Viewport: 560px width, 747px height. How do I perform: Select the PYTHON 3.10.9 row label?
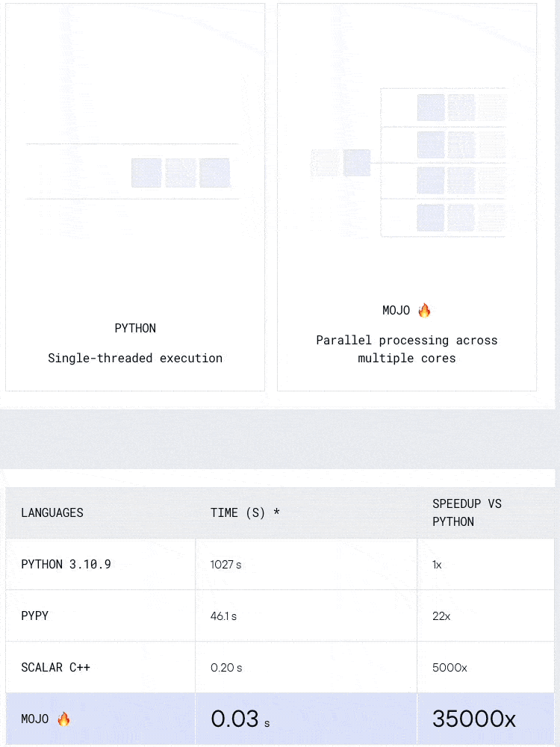[x=66, y=564]
